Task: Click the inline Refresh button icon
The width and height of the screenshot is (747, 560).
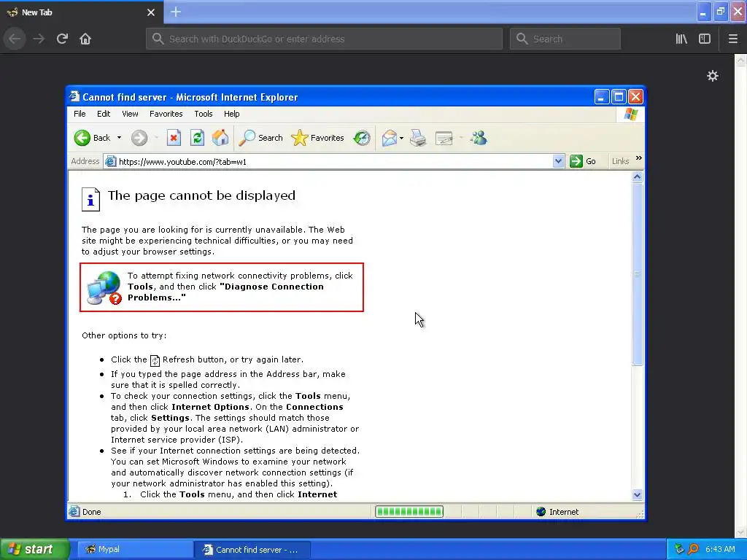Action: click(155, 360)
